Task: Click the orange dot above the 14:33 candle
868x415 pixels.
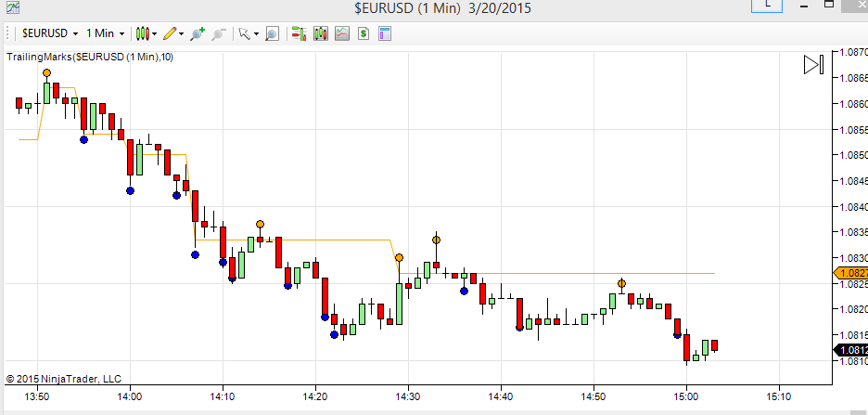Action: [436, 240]
